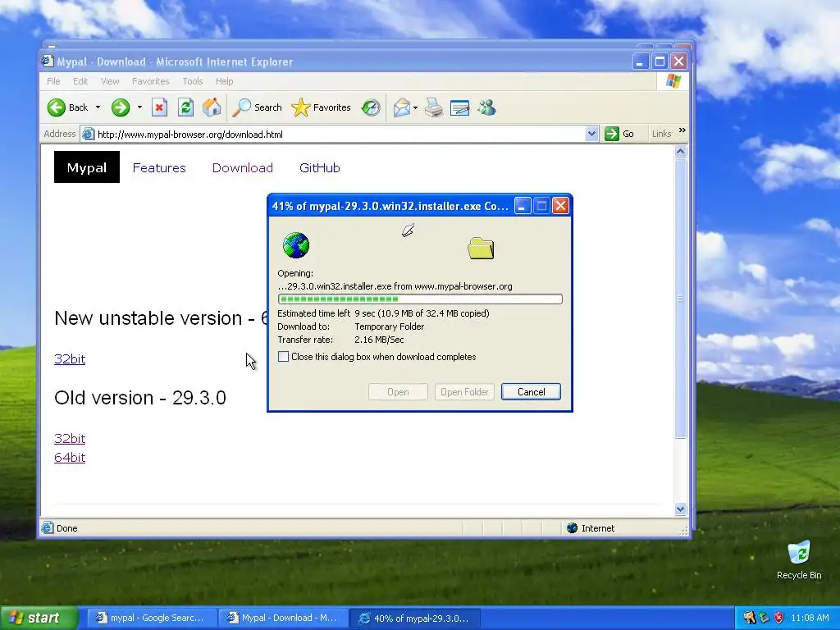The image size is (840, 630).
Task: Download 32bit of Old version 29.3.0
Action: click(x=70, y=438)
